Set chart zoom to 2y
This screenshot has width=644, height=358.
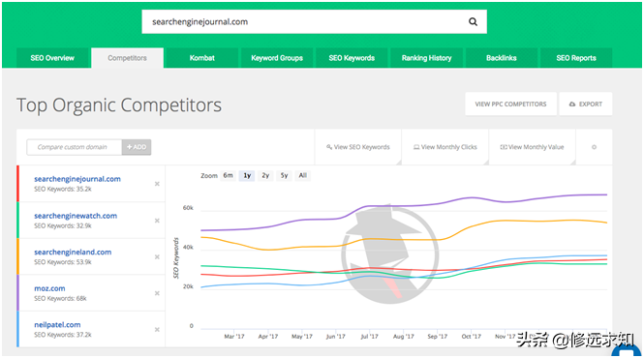click(x=265, y=176)
